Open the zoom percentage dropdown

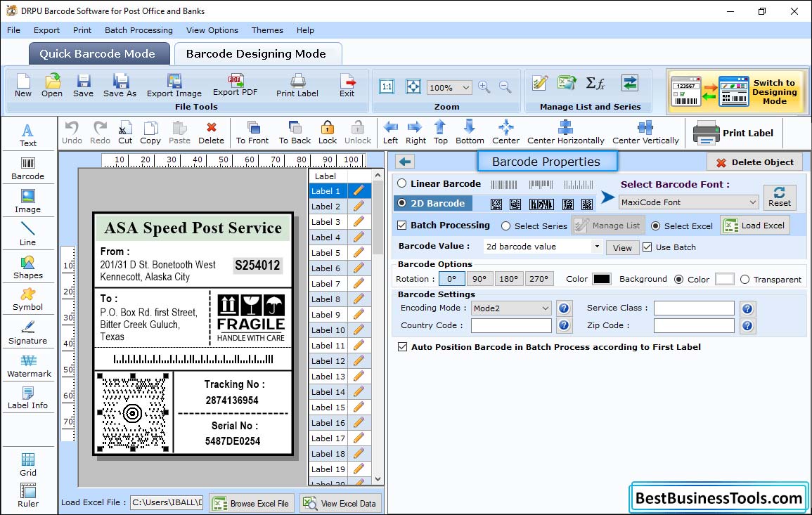465,87
